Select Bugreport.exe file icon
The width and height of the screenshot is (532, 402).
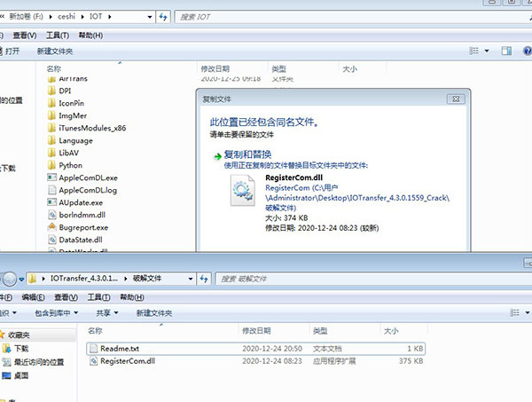[52, 227]
